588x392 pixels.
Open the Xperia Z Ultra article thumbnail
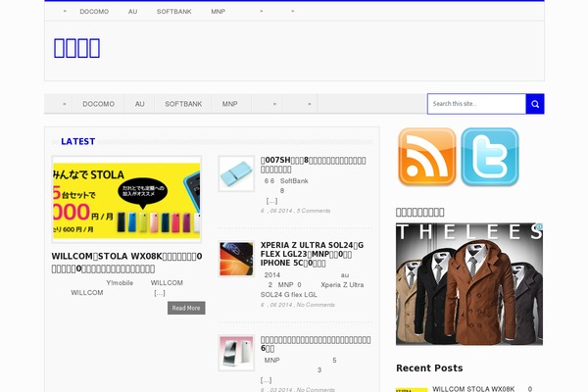pyautogui.click(x=236, y=259)
